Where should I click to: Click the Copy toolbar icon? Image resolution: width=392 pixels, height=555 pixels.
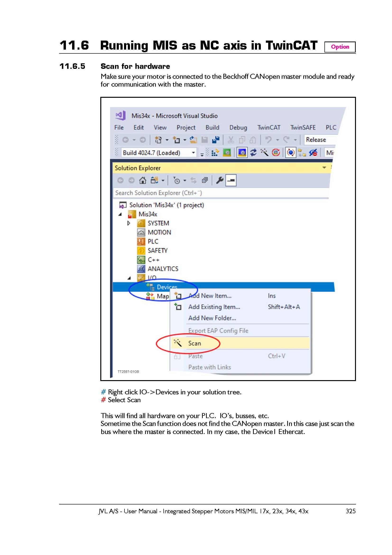(x=242, y=140)
